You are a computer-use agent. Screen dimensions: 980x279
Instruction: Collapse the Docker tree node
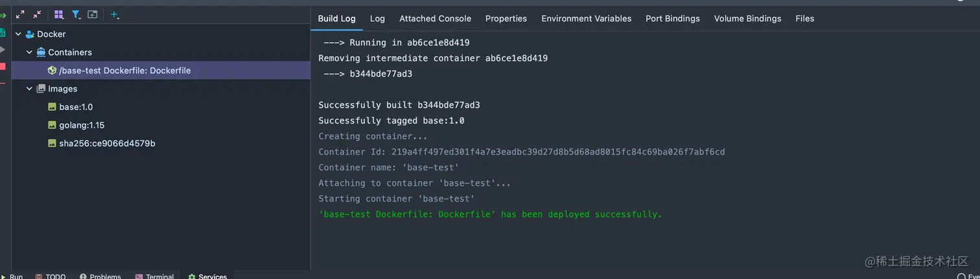click(18, 34)
